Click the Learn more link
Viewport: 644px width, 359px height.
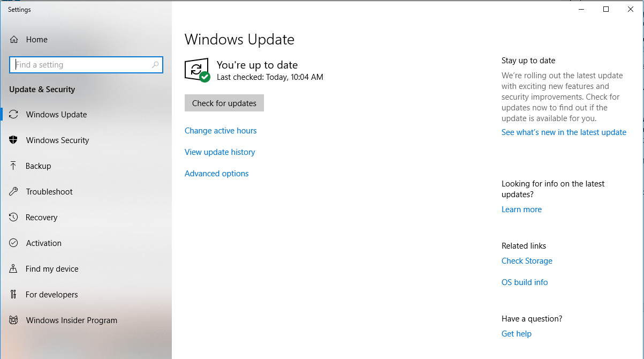(521, 210)
